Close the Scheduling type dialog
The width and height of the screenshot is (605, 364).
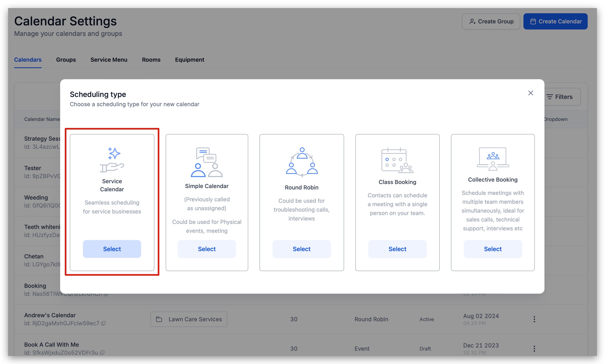(x=531, y=93)
